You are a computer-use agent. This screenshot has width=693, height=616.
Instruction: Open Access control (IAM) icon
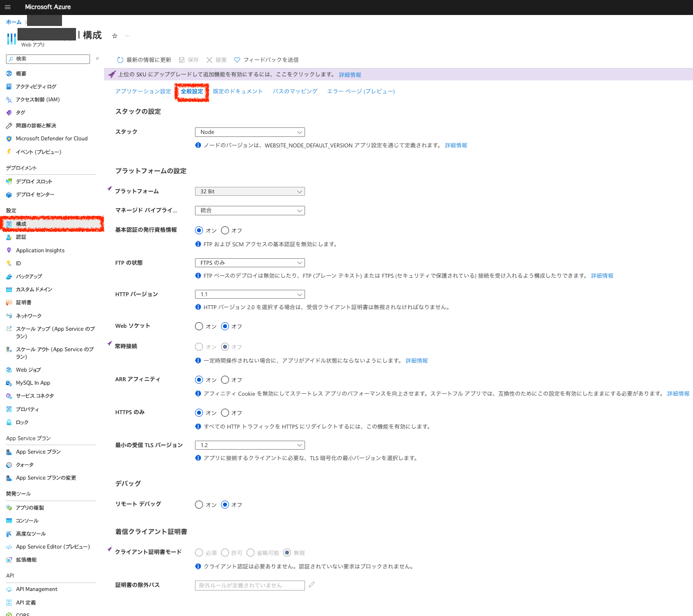9,99
